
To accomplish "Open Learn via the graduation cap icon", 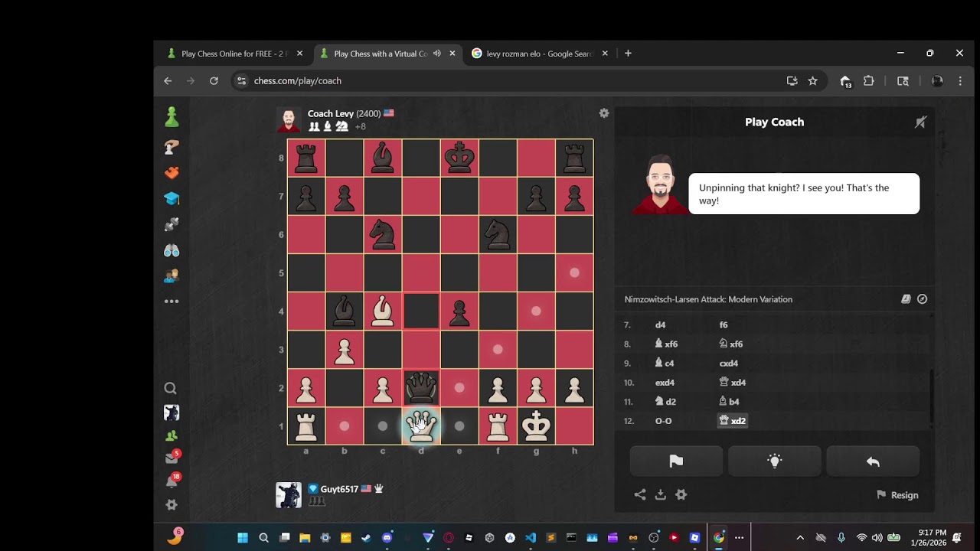I will [x=171, y=199].
